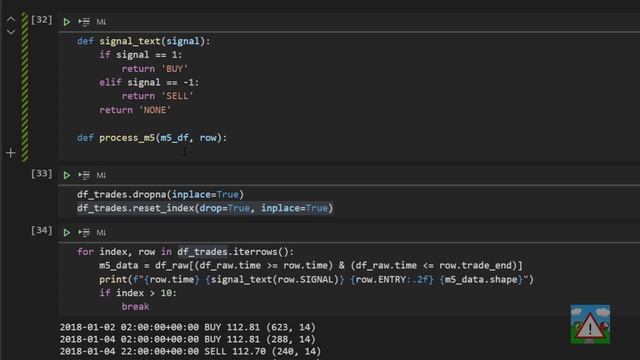The image size is (640, 360).
Task: Select the execution count [32] label
Action: pos(42,20)
